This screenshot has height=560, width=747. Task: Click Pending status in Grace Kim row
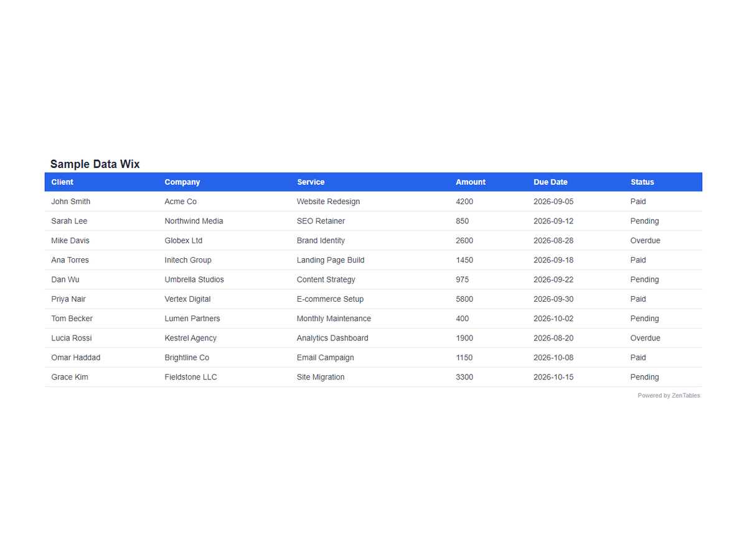tap(645, 377)
